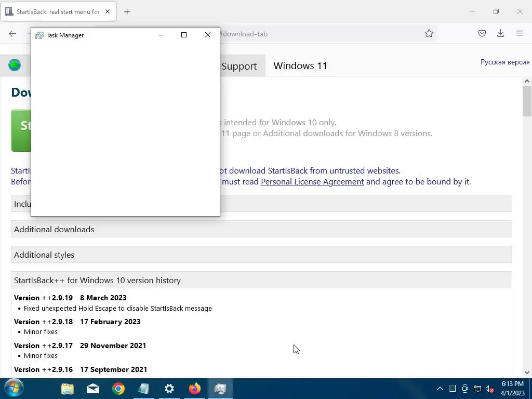The image size is (532, 399).
Task: Switch to Firefox on the taskbar
Action: tap(195, 389)
